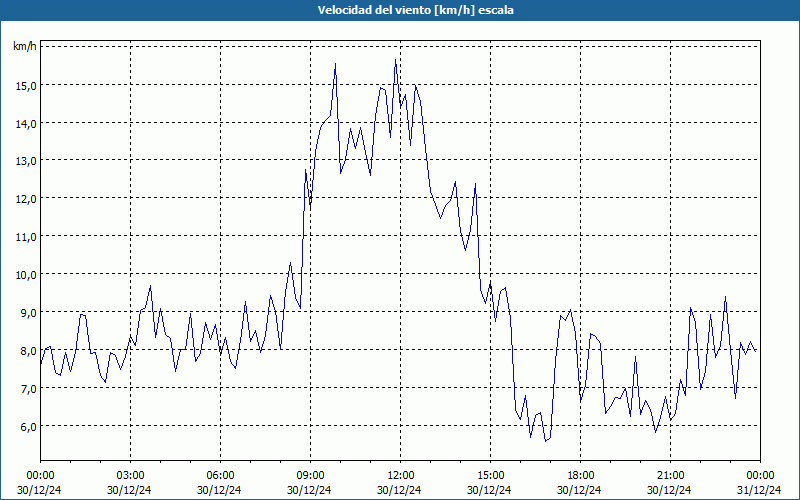Click the 15:00 time axis label
This screenshot has height=500, width=800.
click(x=490, y=476)
